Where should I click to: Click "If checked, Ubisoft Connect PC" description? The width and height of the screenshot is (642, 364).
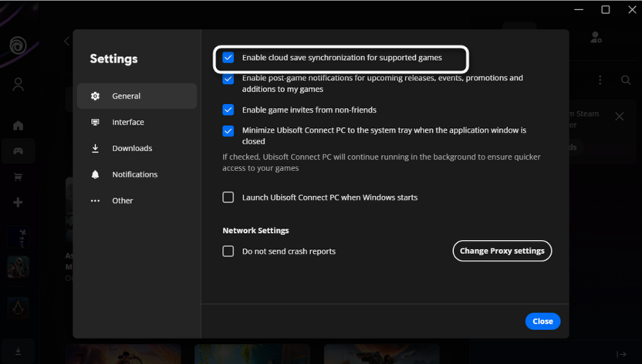[x=381, y=163]
